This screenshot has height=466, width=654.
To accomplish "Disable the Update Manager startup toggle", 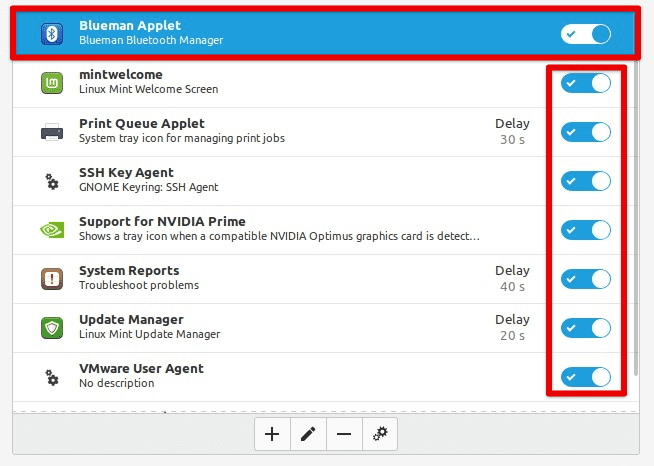I will (x=586, y=328).
